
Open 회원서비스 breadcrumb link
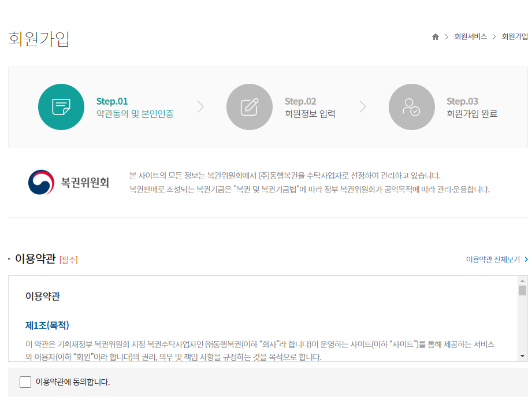pyautogui.click(x=471, y=36)
